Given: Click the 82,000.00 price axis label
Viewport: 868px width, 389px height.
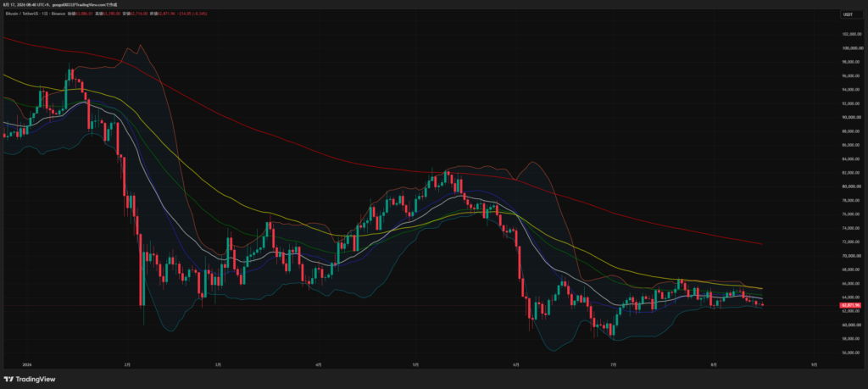Looking at the screenshot, I should [850, 173].
